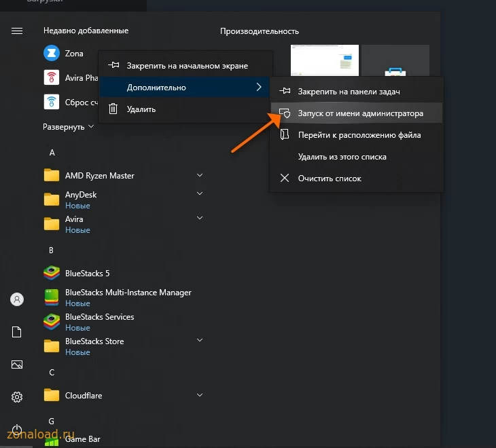Open the hamburger menu in Start

(17, 31)
